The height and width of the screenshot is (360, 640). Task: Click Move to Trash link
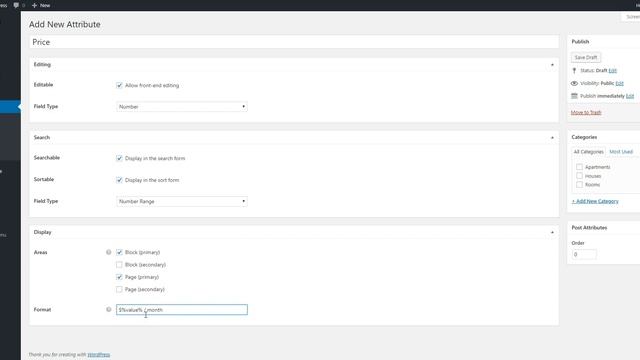[586, 112]
